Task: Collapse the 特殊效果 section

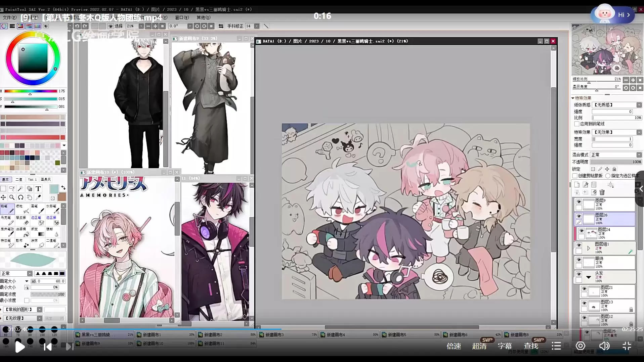Action: coord(573,98)
